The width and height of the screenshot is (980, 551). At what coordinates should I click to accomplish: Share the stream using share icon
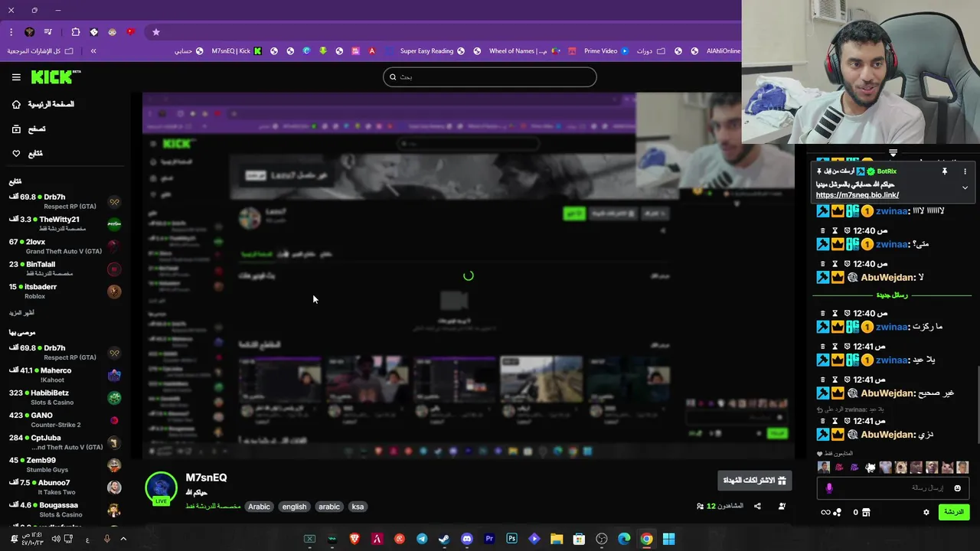757,506
